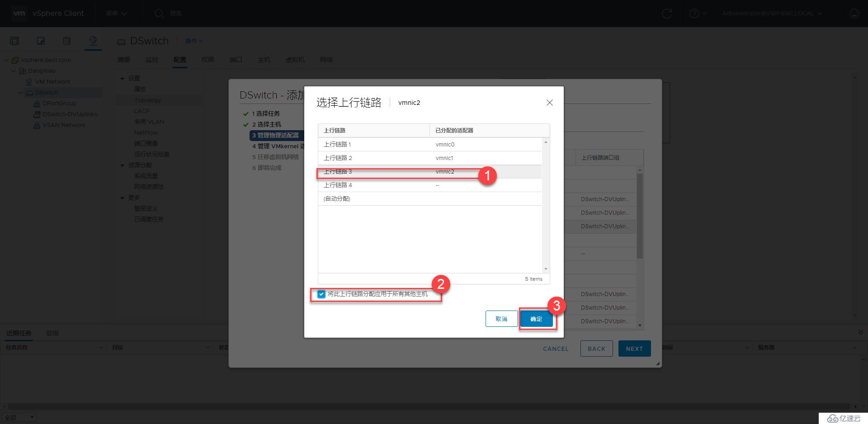The width and height of the screenshot is (868, 424).
Task: Click the 取消 button
Action: point(501,319)
